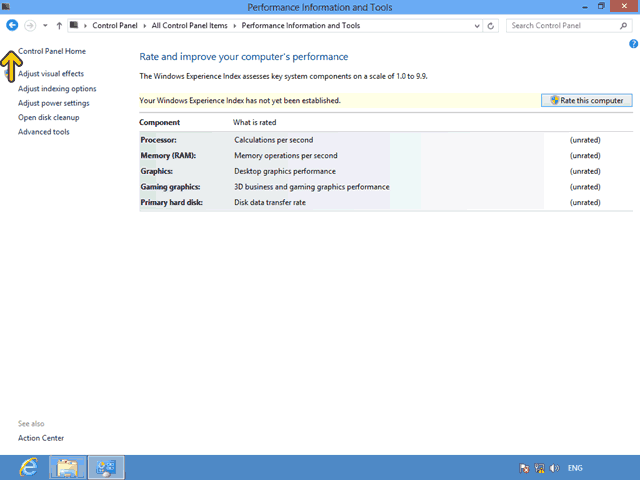The image size is (640, 480).
Task: Open disk cleanup link
Action: [x=49, y=118]
